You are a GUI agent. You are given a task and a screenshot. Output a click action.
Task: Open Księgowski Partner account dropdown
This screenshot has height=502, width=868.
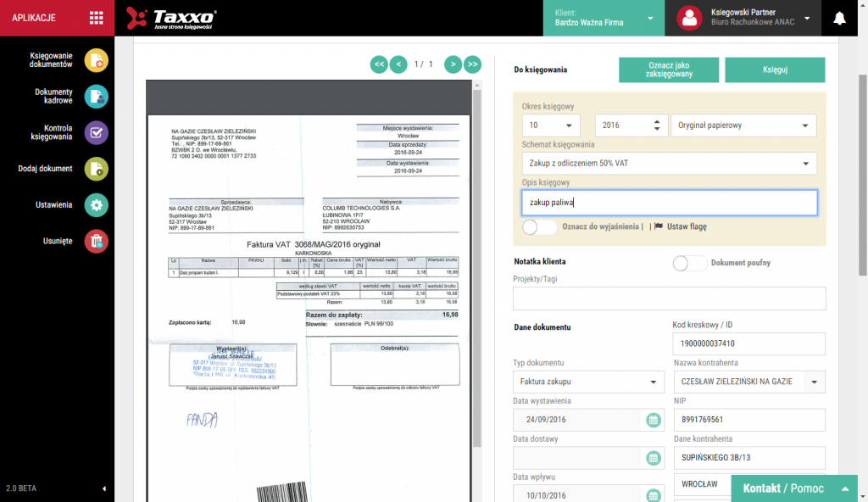[743, 19]
